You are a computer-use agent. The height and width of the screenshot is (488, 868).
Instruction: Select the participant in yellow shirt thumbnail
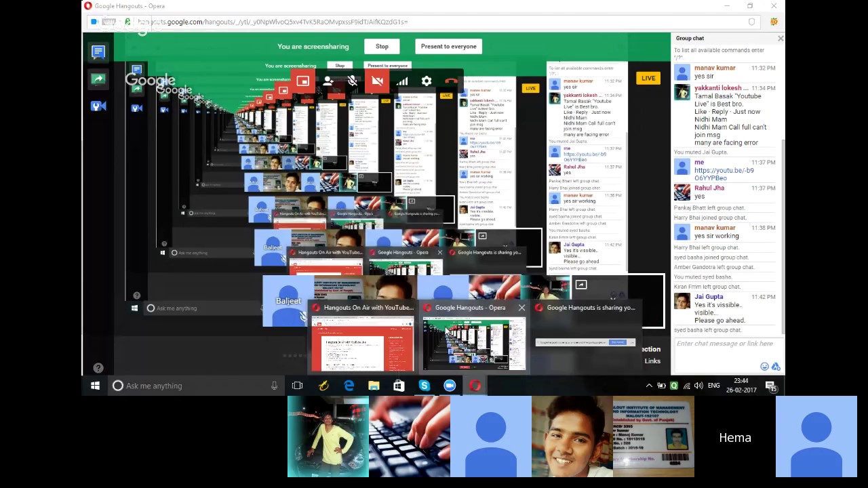tap(328, 436)
